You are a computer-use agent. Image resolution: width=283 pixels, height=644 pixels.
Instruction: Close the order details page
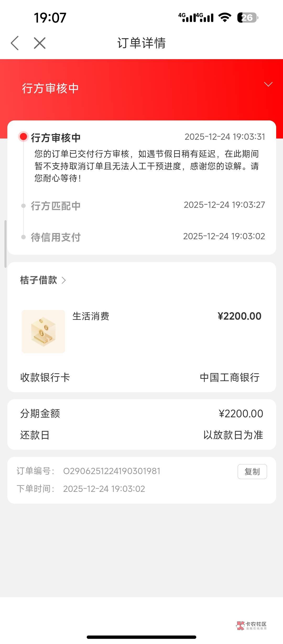point(40,43)
